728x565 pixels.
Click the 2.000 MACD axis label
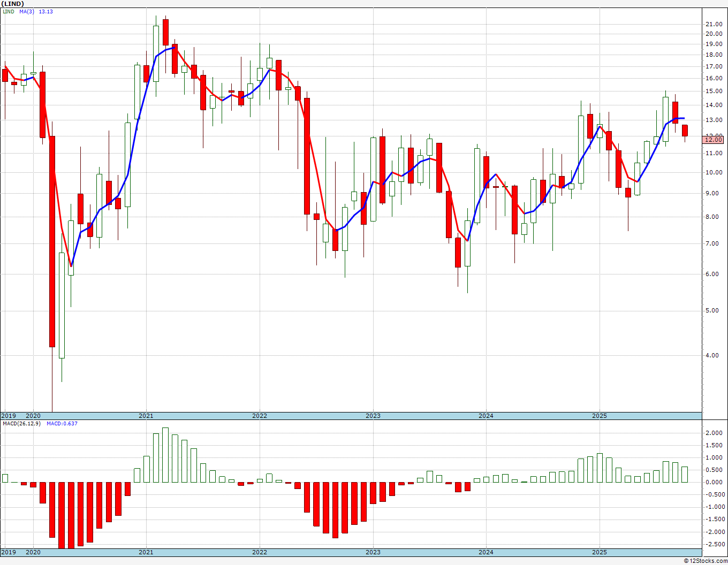pos(715,433)
